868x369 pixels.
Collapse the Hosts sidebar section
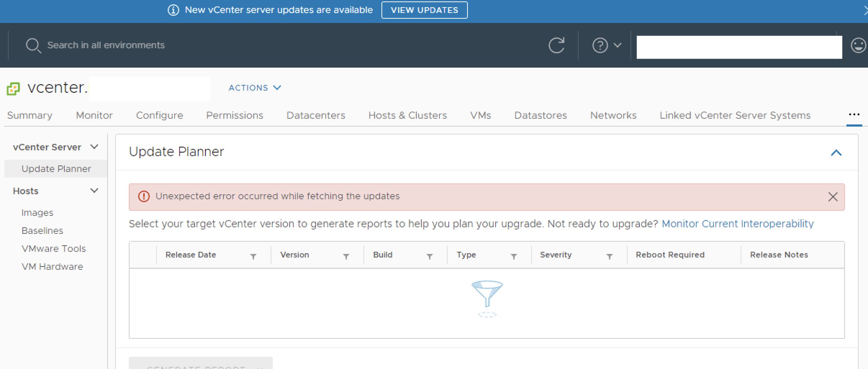tap(94, 191)
